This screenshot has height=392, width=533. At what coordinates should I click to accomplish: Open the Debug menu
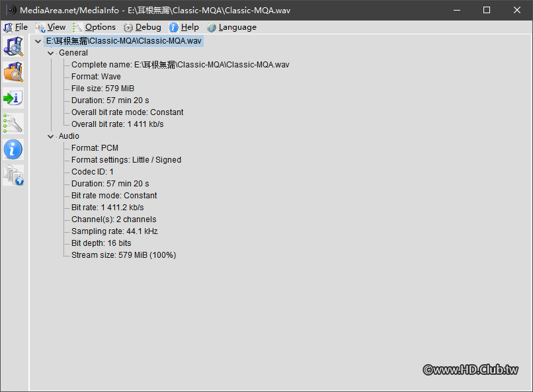pyautogui.click(x=142, y=27)
